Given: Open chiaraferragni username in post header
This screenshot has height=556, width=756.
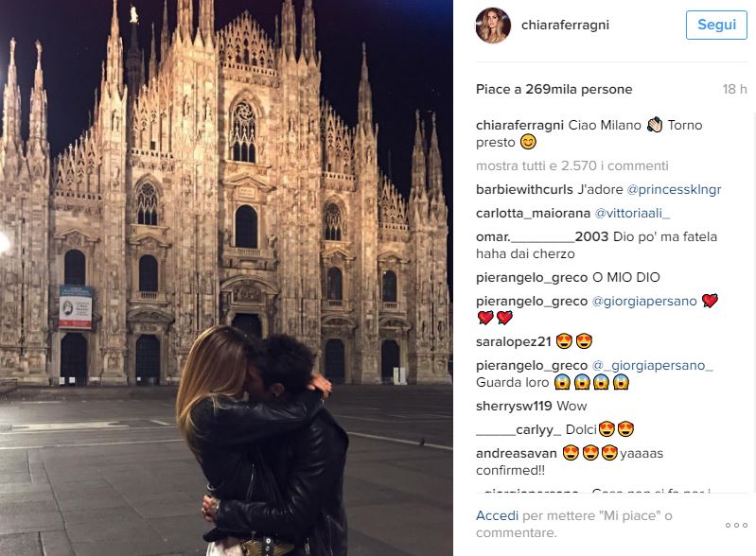Looking at the screenshot, I should [565, 25].
